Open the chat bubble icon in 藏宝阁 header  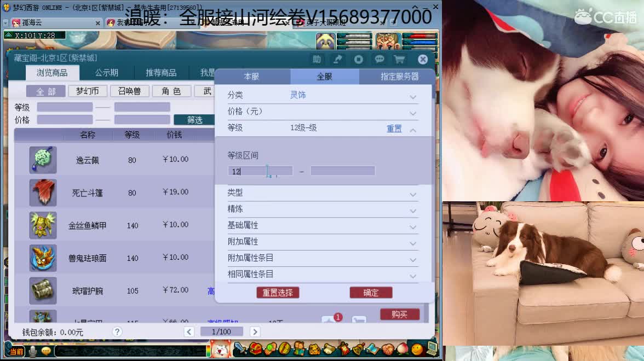(379, 60)
